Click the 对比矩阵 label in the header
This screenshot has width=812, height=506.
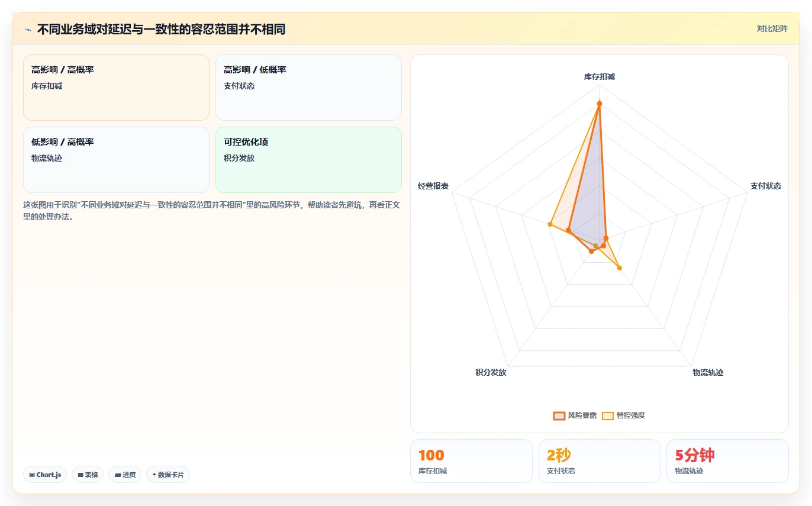pyautogui.click(x=772, y=28)
